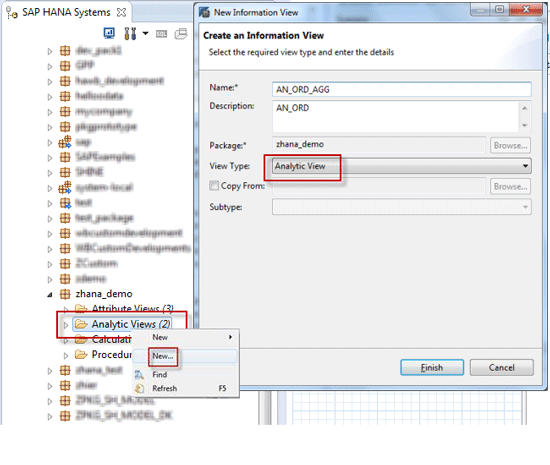Click the Package field zhana_demo
The height and width of the screenshot is (465, 550).
point(379,144)
